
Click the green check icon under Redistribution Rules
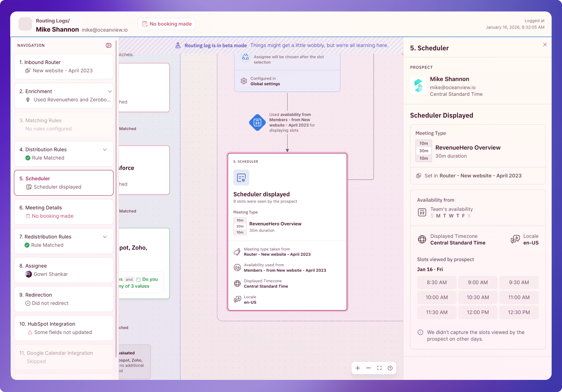pos(27,245)
